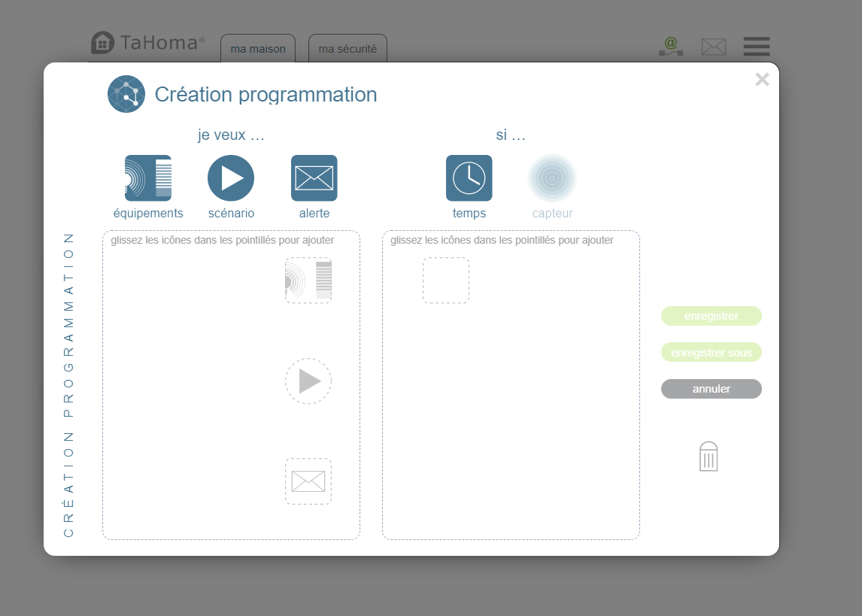The image size is (862, 616).
Task: Click the alerte envelope icon
Action: 314,178
